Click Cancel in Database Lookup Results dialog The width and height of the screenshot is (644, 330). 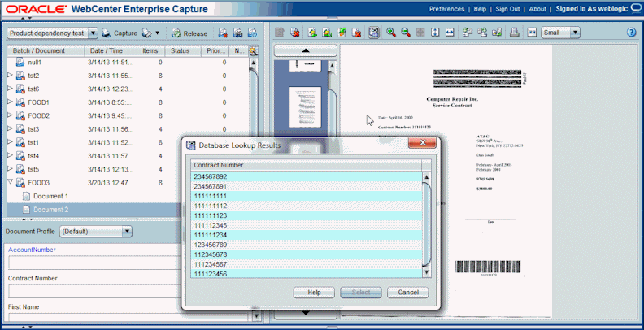click(x=408, y=293)
